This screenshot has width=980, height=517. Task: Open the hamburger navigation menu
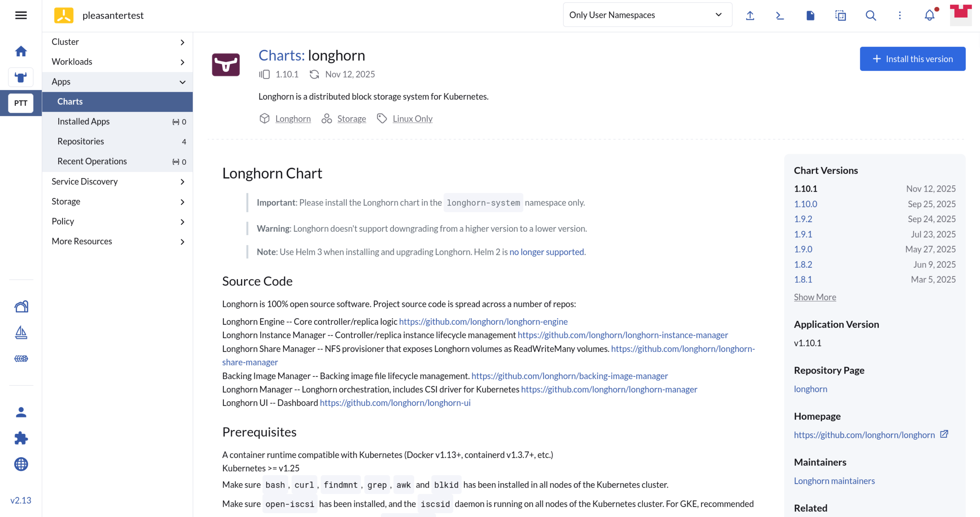pyautogui.click(x=21, y=15)
